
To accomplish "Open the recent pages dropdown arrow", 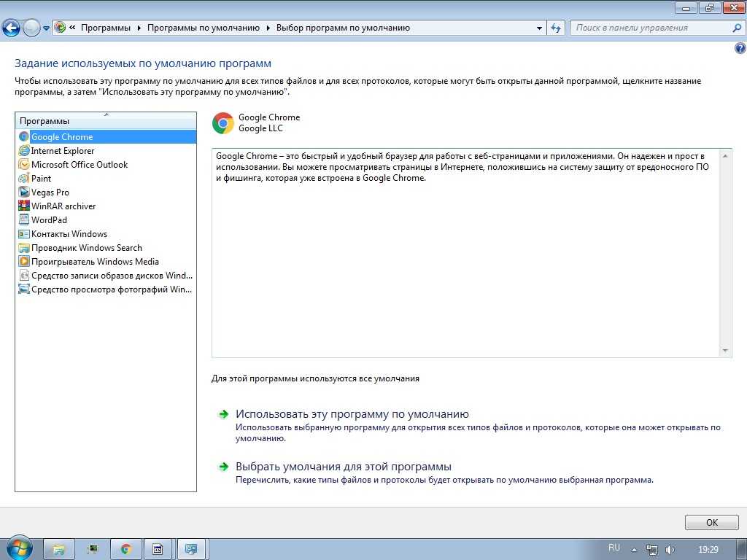I will coord(47,28).
